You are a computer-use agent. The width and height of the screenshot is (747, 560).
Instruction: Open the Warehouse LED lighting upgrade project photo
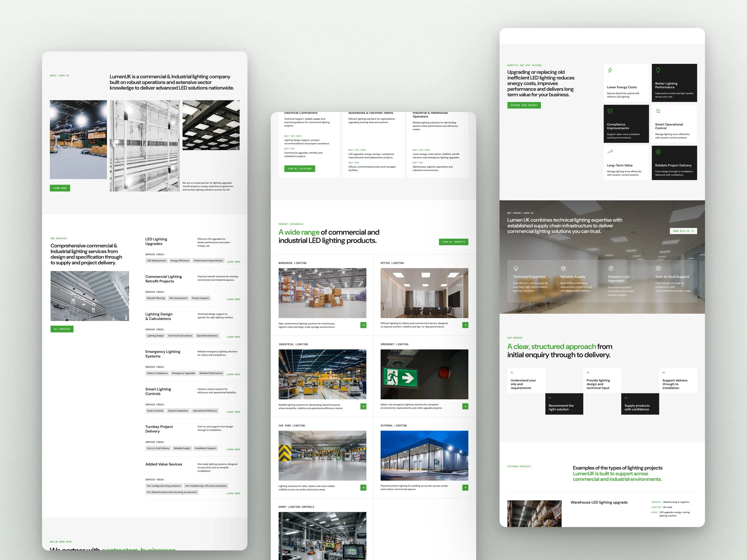coord(534,513)
